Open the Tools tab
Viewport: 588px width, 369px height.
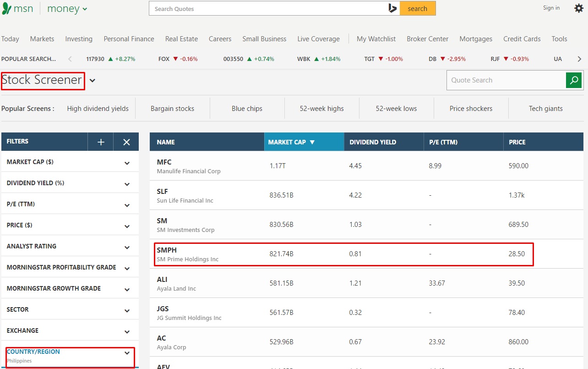point(560,39)
